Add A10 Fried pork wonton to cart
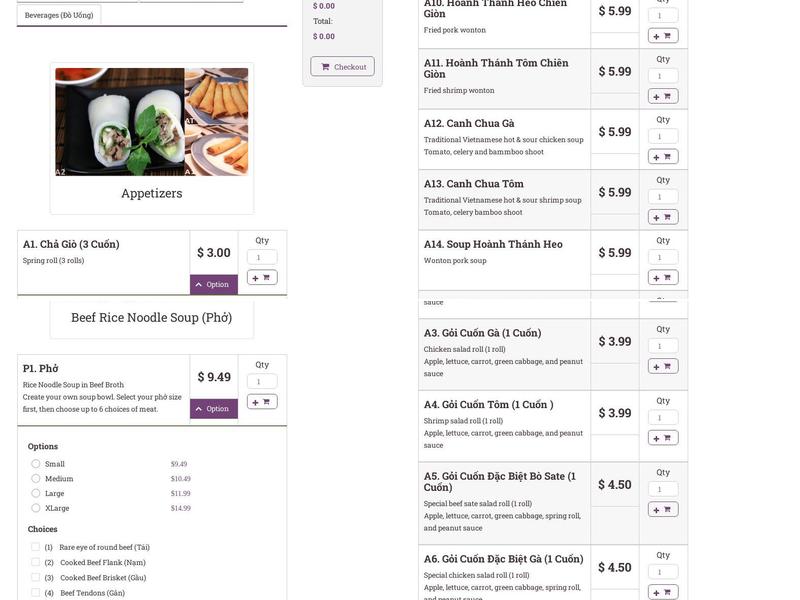Image resolution: width=800 pixels, height=600 pixels. point(662,34)
